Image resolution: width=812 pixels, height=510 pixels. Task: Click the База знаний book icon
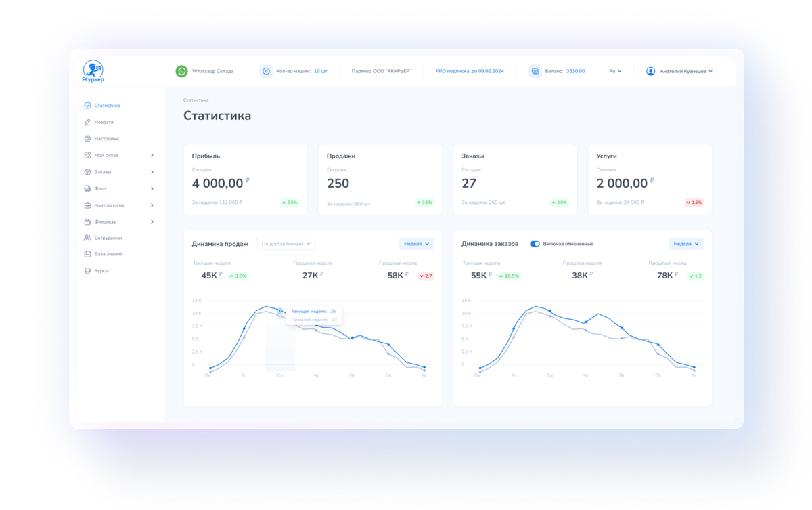(87, 254)
